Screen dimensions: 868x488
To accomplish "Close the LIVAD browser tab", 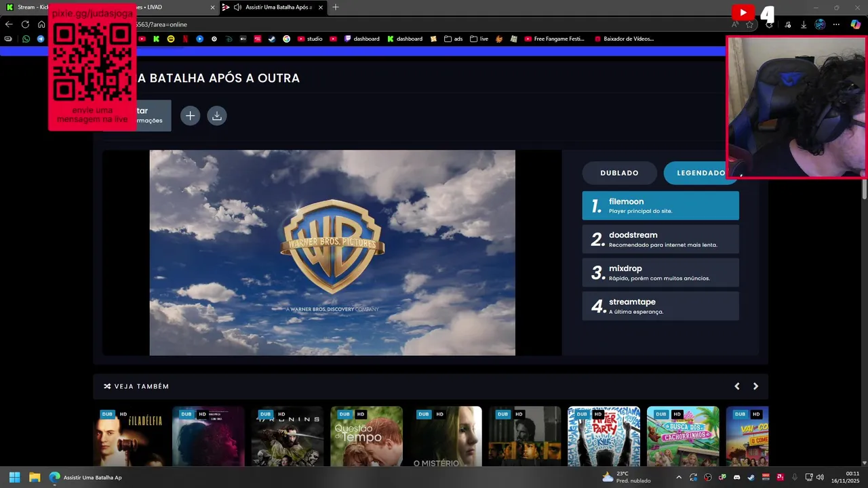I will coord(212,7).
